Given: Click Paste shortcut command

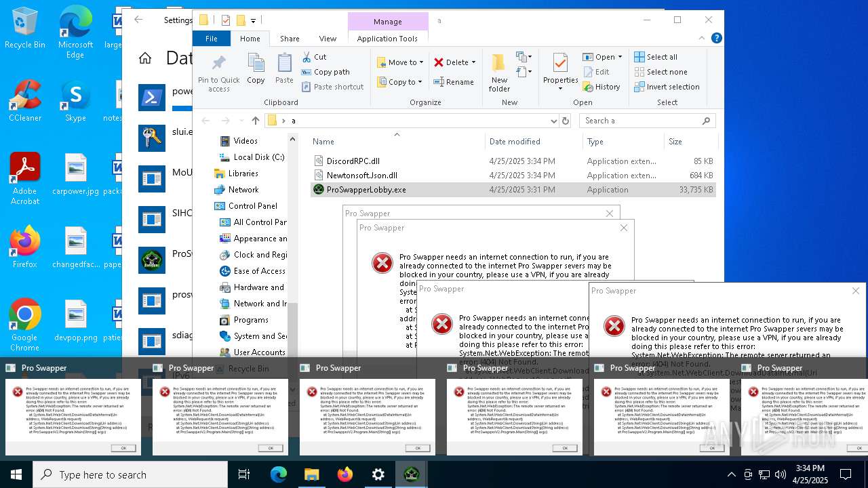Looking at the screenshot, I should pyautogui.click(x=333, y=87).
